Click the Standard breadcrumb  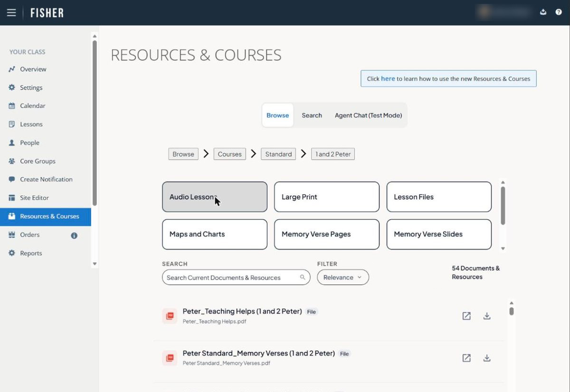278,154
